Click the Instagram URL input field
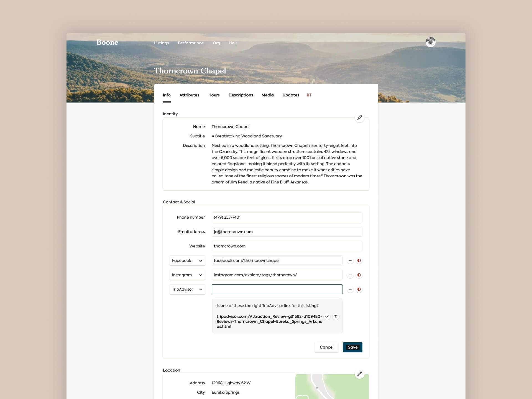 coord(277,275)
